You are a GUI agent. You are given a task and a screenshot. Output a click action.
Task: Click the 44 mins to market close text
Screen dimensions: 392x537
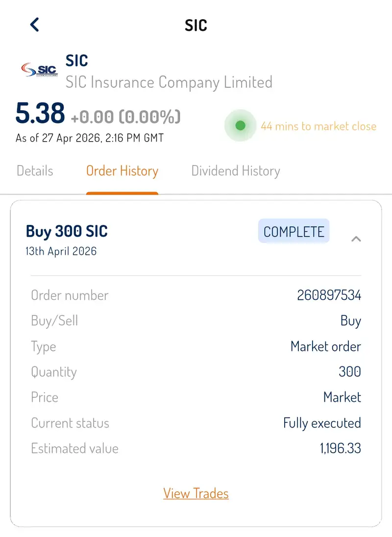[x=318, y=126]
